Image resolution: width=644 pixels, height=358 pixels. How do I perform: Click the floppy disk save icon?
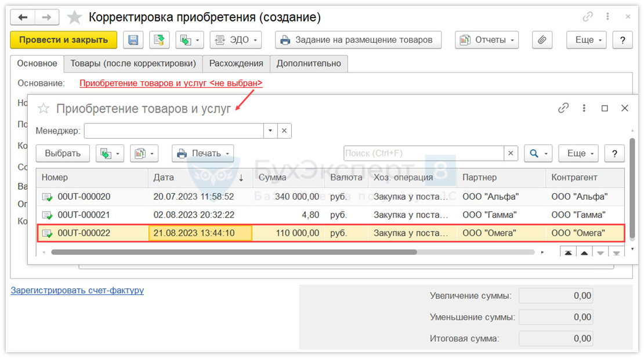(x=133, y=40)
